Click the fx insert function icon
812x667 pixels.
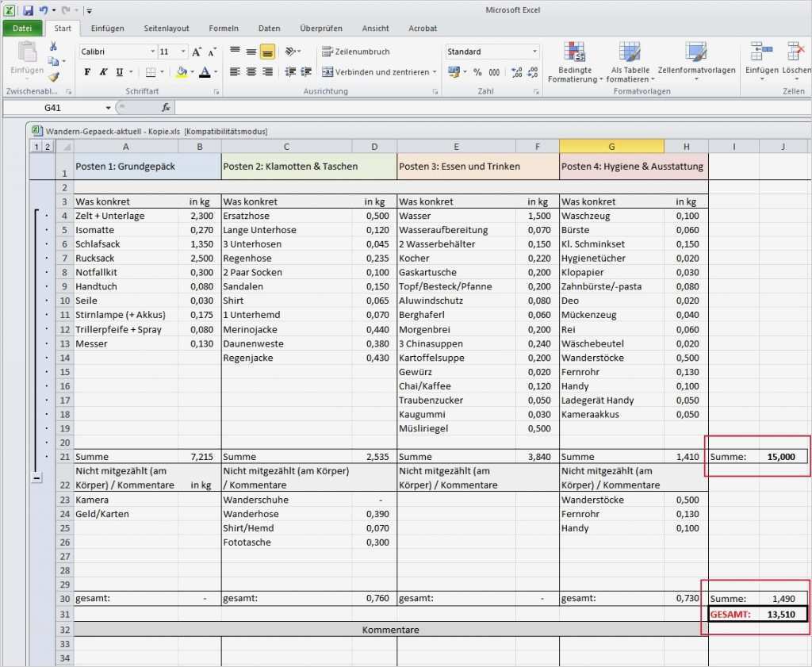click(x=166, y=107)
